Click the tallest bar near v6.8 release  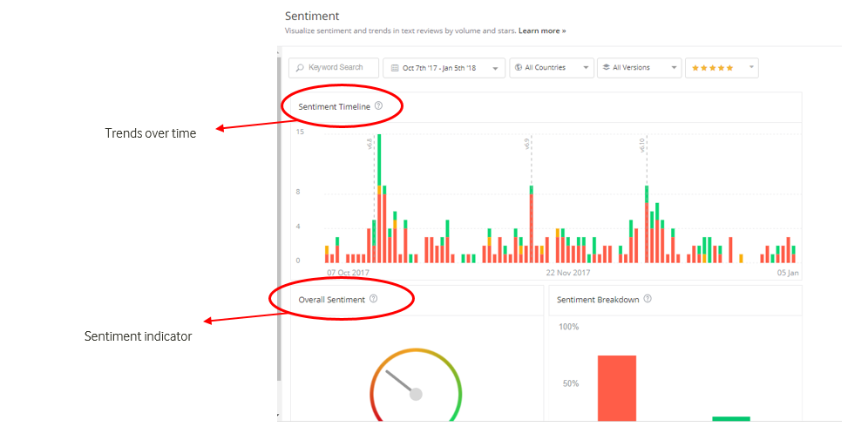[378, 198]
